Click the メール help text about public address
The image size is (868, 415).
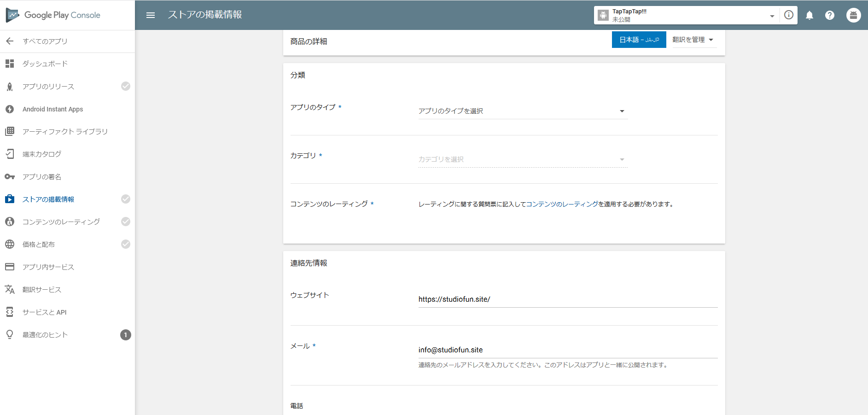[x=543, y=365]
